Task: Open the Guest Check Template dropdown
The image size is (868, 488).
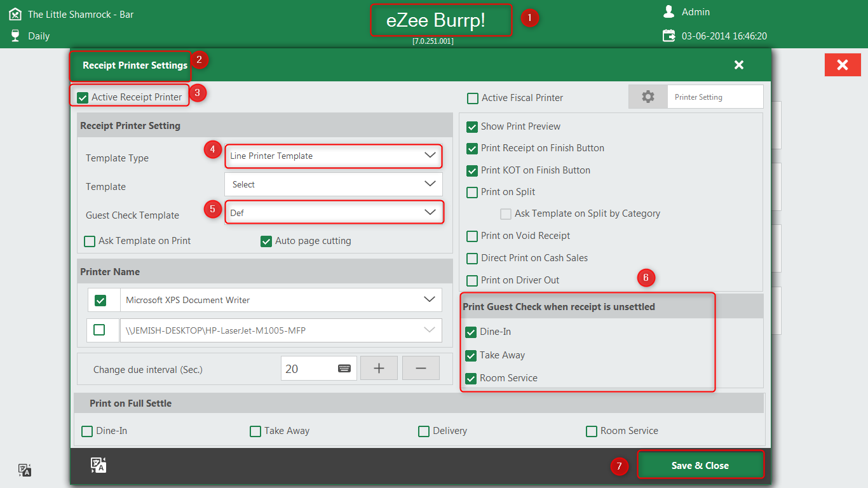Action: point(334,213)
